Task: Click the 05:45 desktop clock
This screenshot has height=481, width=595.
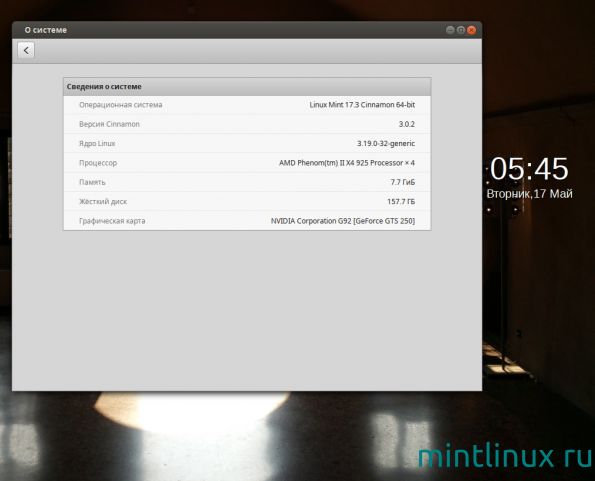Action: [529, 169]
